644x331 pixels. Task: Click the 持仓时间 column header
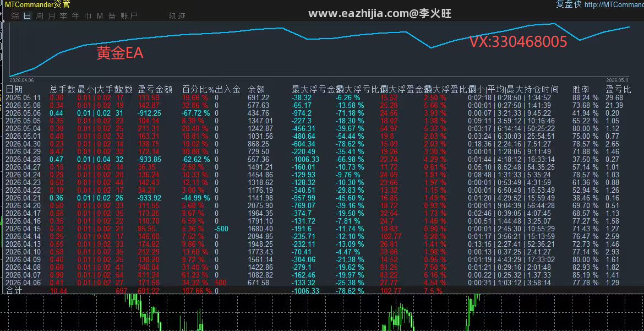[541, 89]
